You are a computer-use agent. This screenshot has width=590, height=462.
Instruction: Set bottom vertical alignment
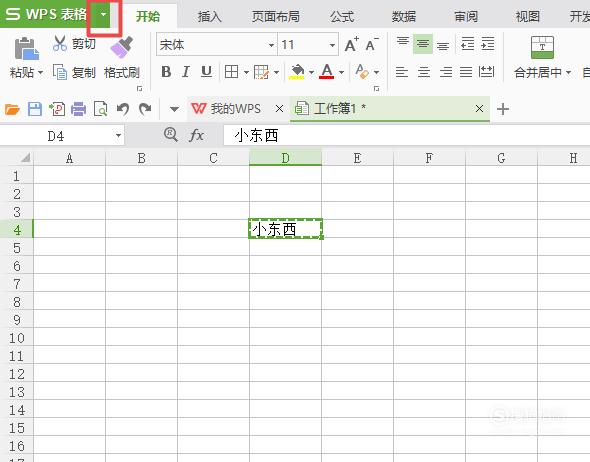tap(443, 46)
